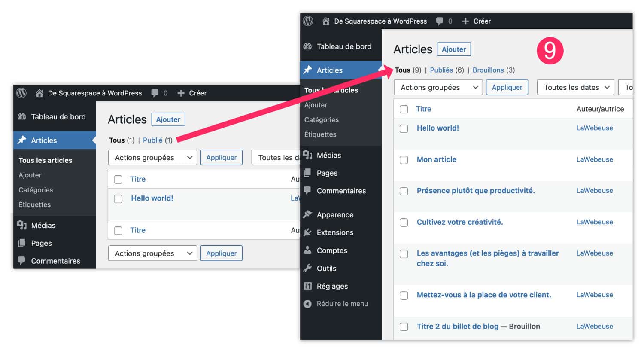Click the Tableau de bord gauge icon, right window
The image size is (644, 351).
point(308,46)
